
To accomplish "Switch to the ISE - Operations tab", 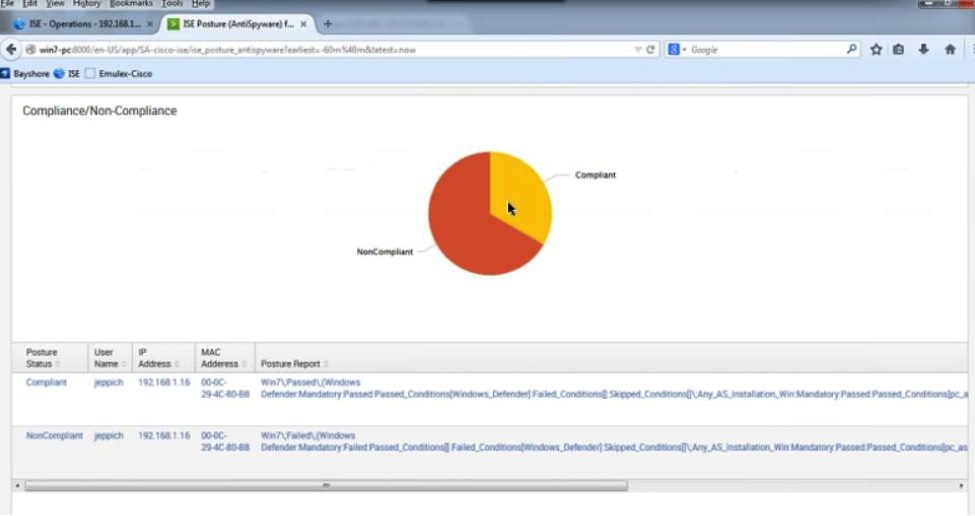I will (80, 23).
